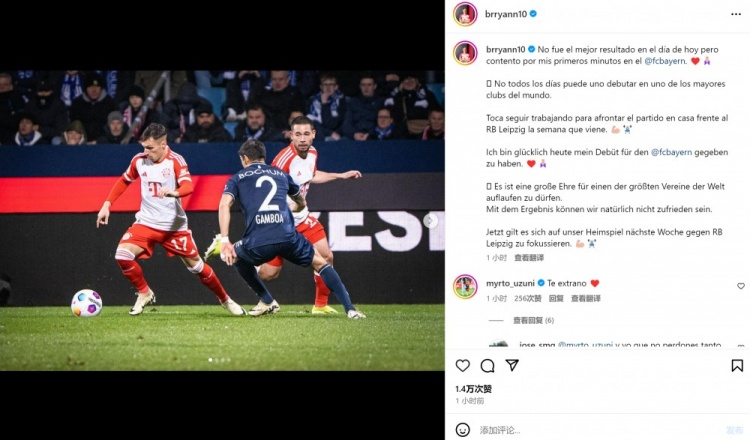This screenshot has height=440, width=750.
Task: Open the comment bubble icon
Action: coord(487,366)
